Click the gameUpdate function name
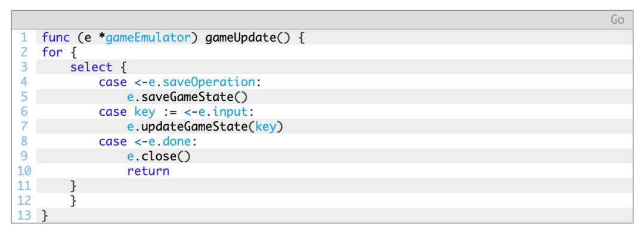 (x=241, y=38)
